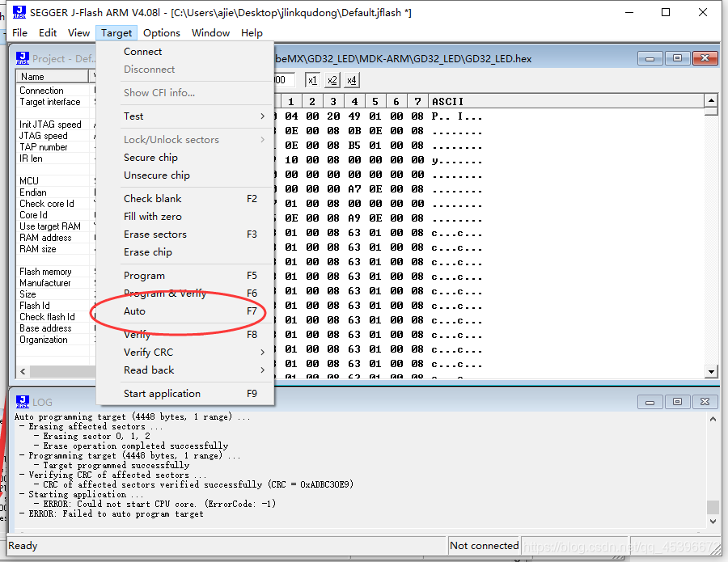The height and width of the screenshot is (562, 728).
Task: Select Verify F8 entry
Action: tap(184, 335)
